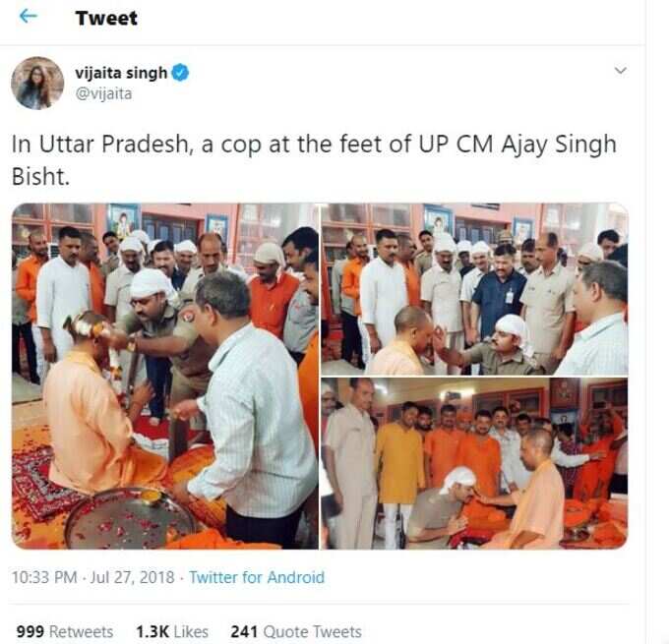Click the blue verified badge
Viewport: 669px width, 644px height.
coord(180,73)
